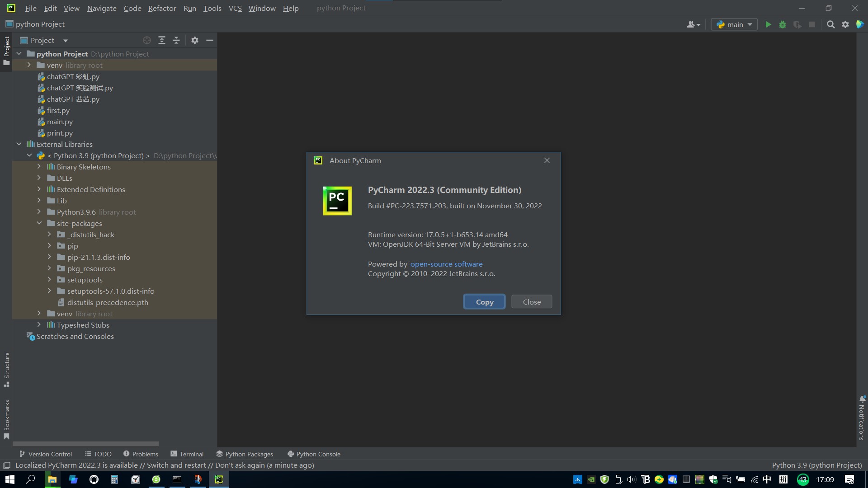Open Python Console tool window

(314, 454)
